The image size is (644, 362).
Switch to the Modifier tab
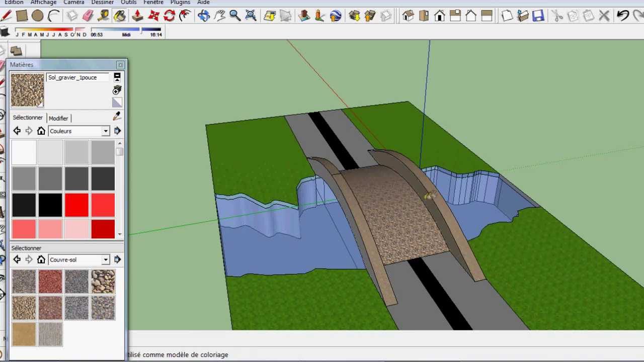click(58, 118)
